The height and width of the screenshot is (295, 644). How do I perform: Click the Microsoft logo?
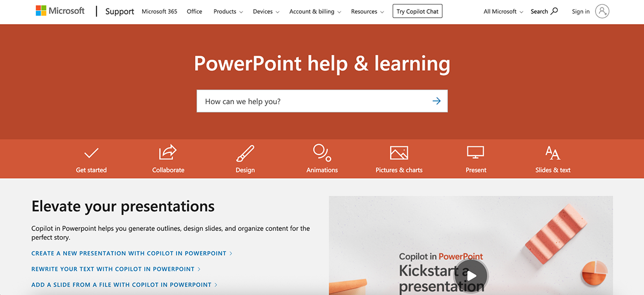[60, 11]
